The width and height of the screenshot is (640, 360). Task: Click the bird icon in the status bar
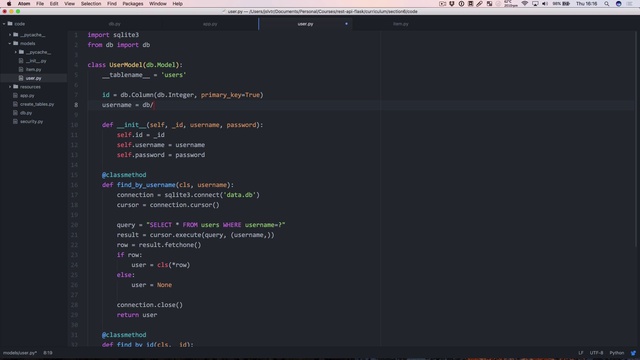point(633,353)
